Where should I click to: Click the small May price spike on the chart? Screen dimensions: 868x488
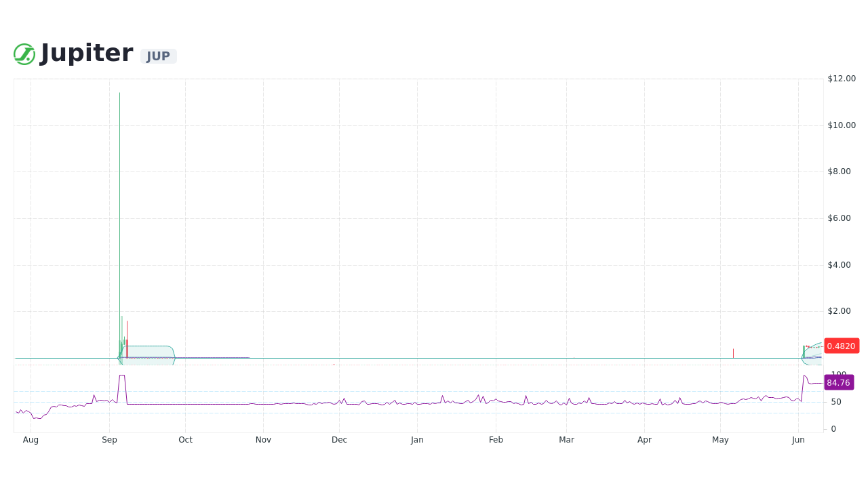[733, 352]
